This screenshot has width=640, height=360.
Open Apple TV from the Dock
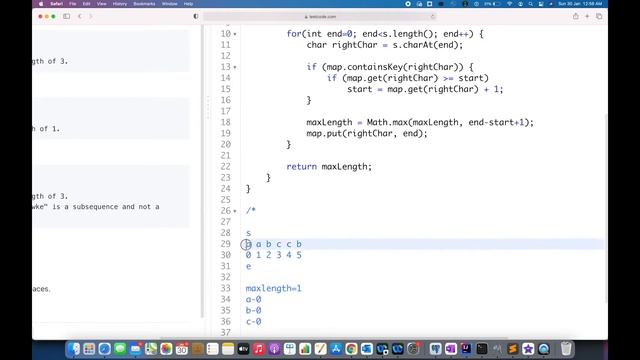(243, 349)
